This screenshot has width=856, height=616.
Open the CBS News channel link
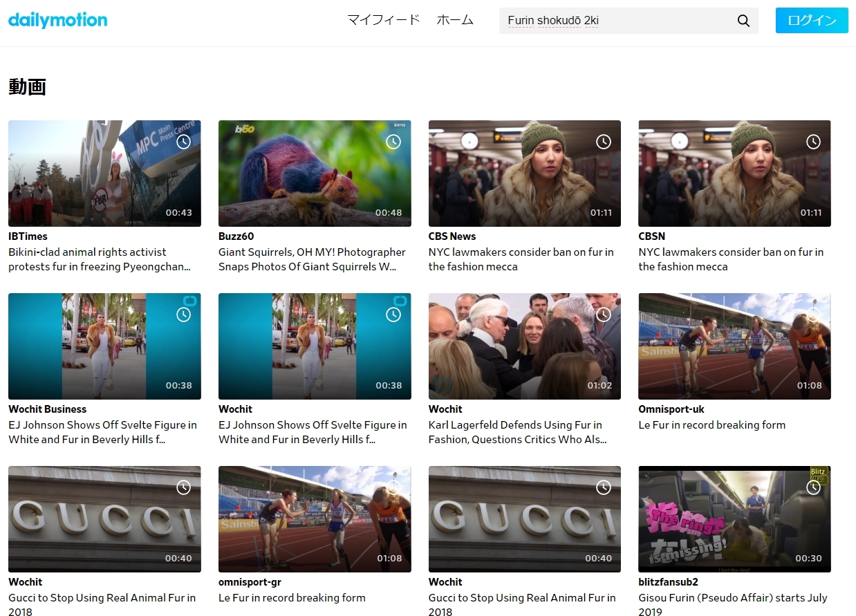coord(452,236)
